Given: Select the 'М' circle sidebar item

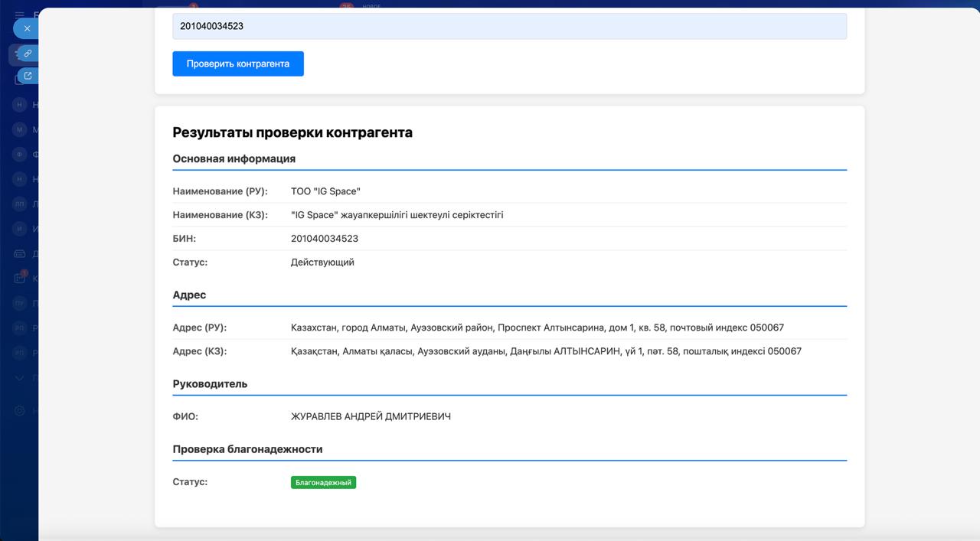Looking at the screenshot, I should pyautogui.click(x=20, y=129).
